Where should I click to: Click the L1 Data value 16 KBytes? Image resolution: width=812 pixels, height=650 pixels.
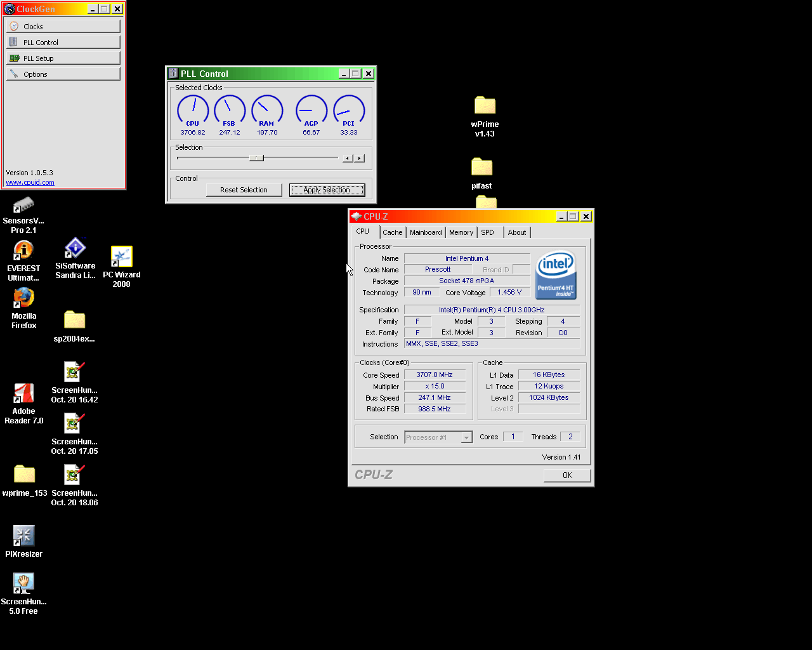click(x=549, y=375)
